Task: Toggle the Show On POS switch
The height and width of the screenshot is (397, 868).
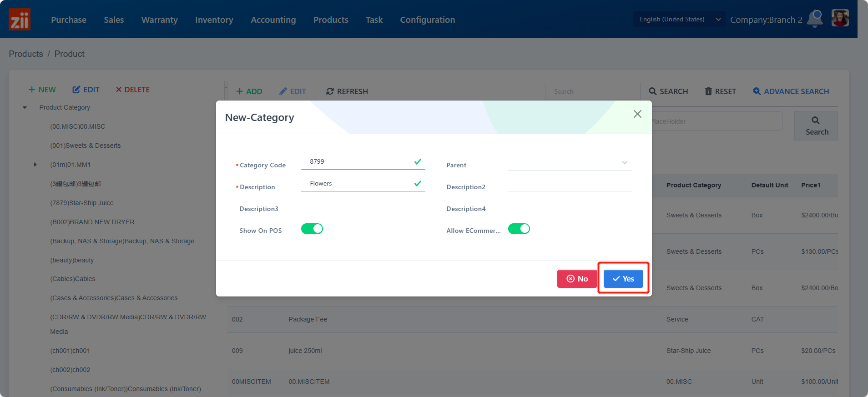Action: pos(312,229)
